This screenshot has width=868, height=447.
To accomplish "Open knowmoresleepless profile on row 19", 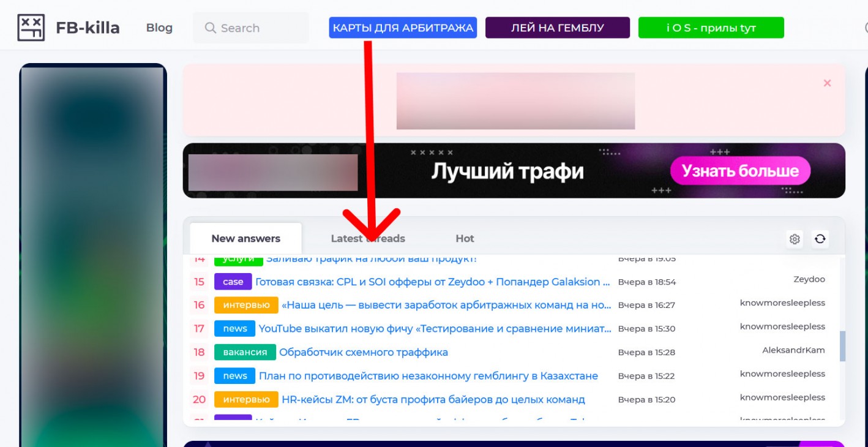I will coord(782,374).
